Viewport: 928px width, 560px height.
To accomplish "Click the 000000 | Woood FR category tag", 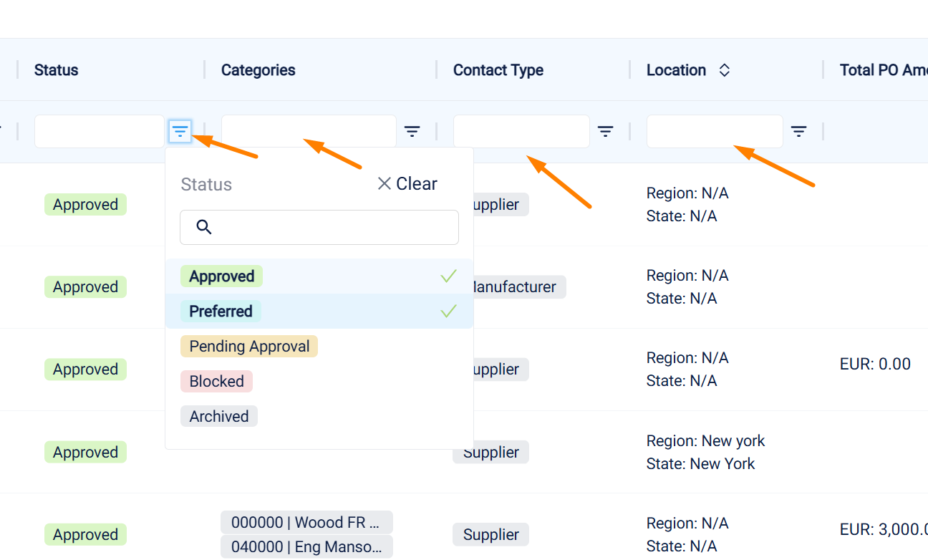I will click(x=306, y=523).
